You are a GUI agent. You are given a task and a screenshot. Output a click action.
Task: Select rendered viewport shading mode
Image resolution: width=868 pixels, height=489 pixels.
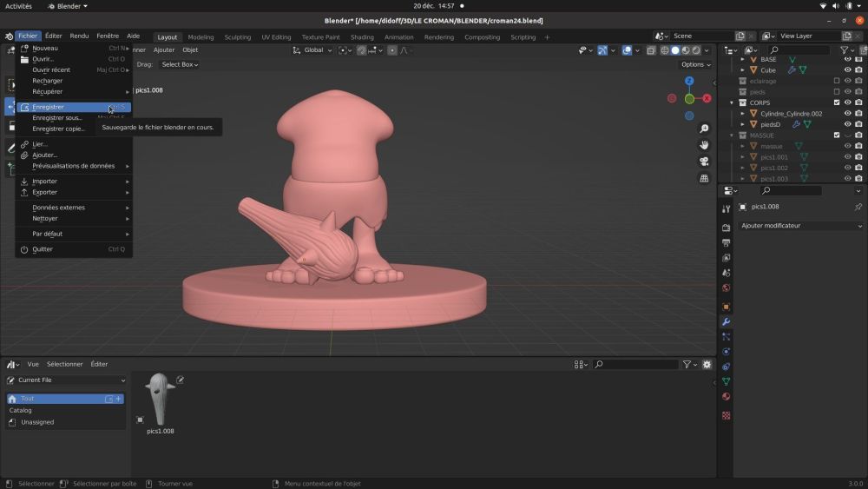click(696, 50)
